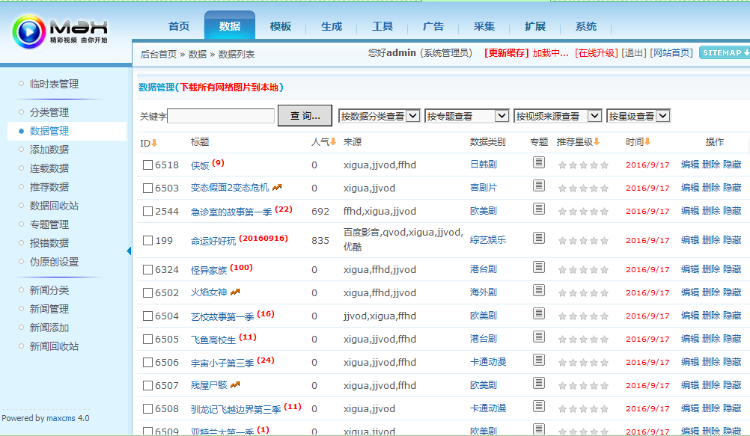Open the 按数据分类查看 dropdown
The height and width of the screenshot is (436, 750).
(x=379, y=116)
